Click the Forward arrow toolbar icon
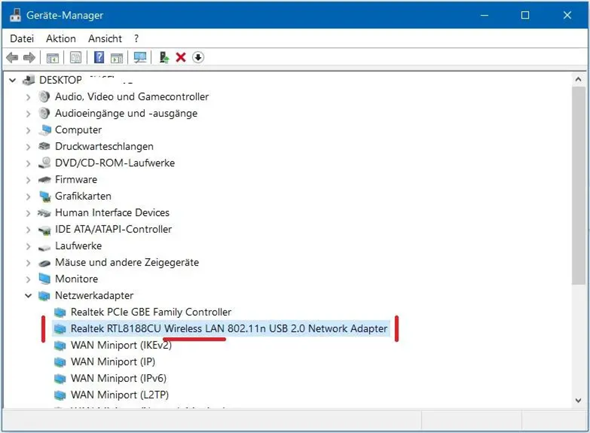This screenshot has width=590, height=433. (x=29, y=58)
